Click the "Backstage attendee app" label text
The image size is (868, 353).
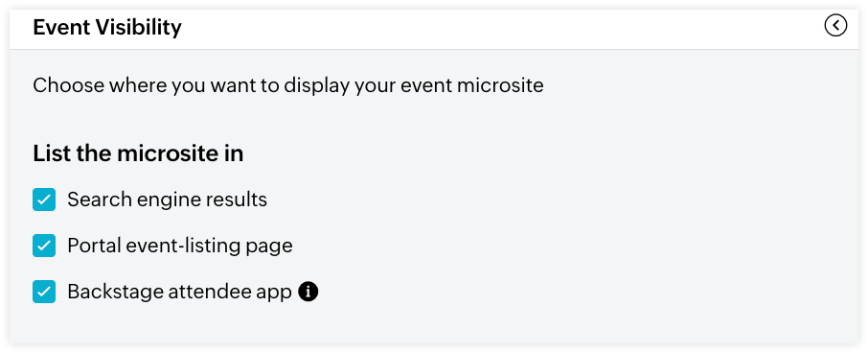pyautogui.click(x=179, y=292)
